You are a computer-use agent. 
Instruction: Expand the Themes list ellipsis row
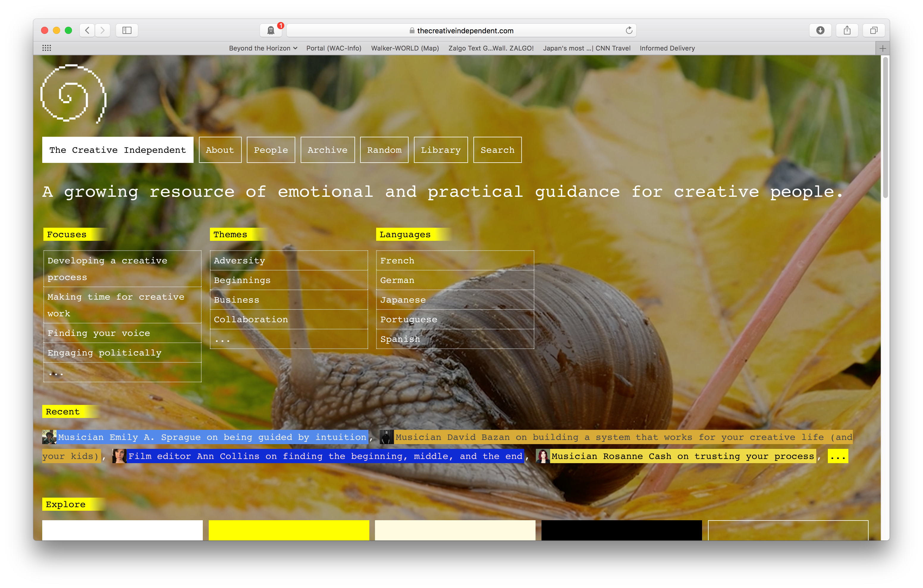pos(222,339)
